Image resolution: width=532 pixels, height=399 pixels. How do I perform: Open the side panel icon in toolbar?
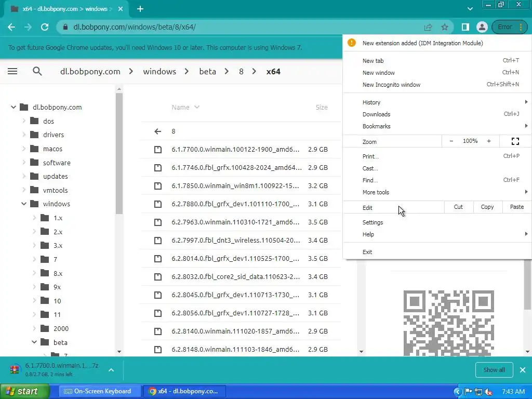[x=465, y=27]
